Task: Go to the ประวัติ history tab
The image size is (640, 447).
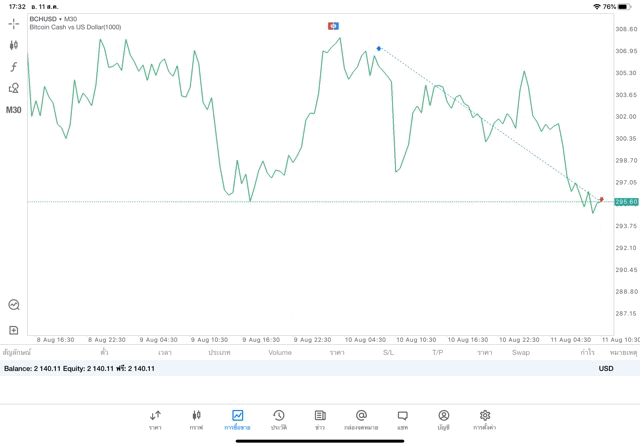Action: pyautogui.click(x=278, y=420)
